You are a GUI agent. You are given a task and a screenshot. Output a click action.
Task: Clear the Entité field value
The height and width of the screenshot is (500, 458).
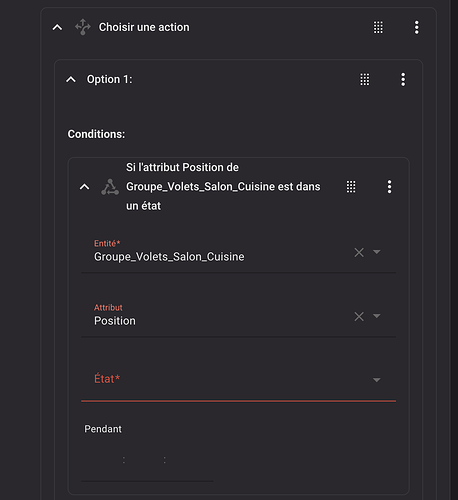pyautogui.click(x=359, y=252)
